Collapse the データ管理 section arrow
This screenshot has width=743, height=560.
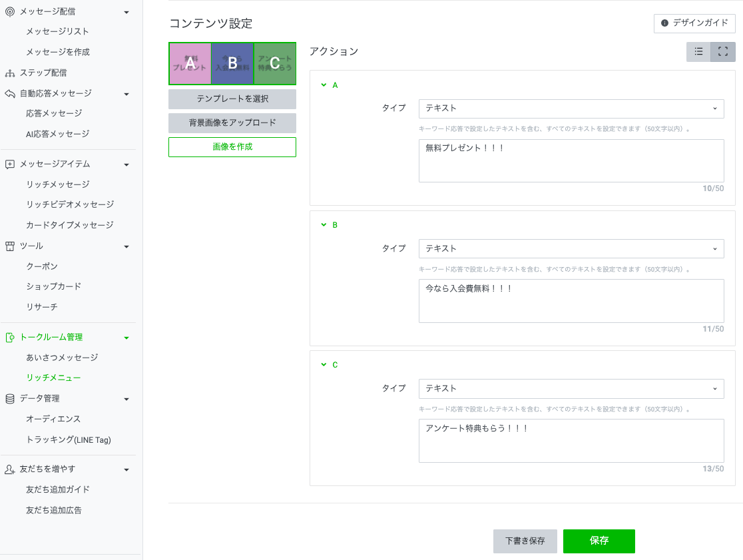[126, 400]
